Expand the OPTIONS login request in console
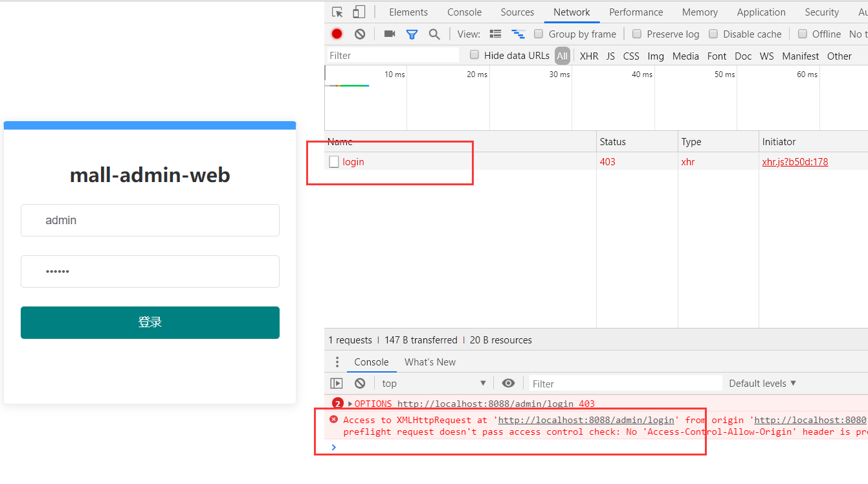 click(x=350, y=403)
